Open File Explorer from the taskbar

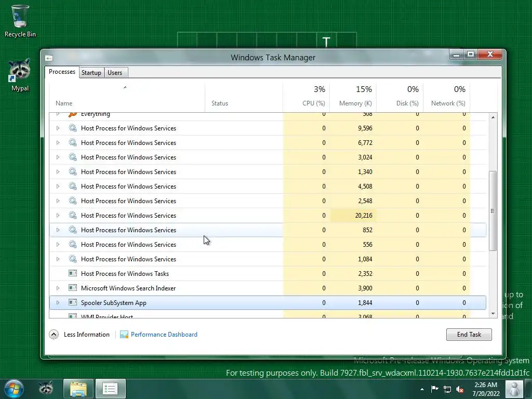pyautogui.click(x=78, y=389)
